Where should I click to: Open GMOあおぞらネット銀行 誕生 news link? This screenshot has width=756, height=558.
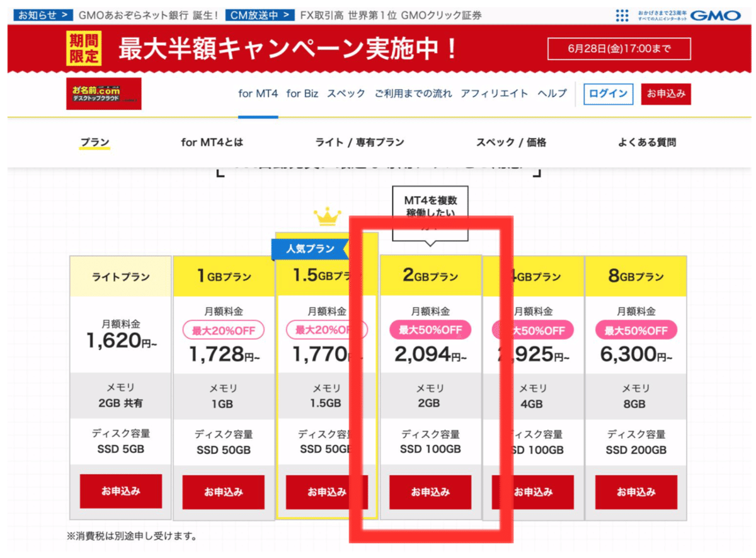[x=149, y=15]
